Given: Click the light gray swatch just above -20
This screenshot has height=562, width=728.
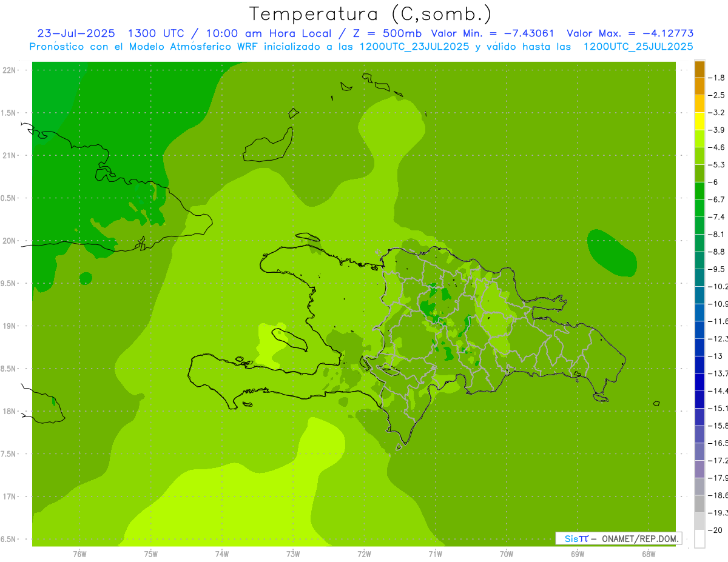Looking at the screenshot, I should [699, 521].
